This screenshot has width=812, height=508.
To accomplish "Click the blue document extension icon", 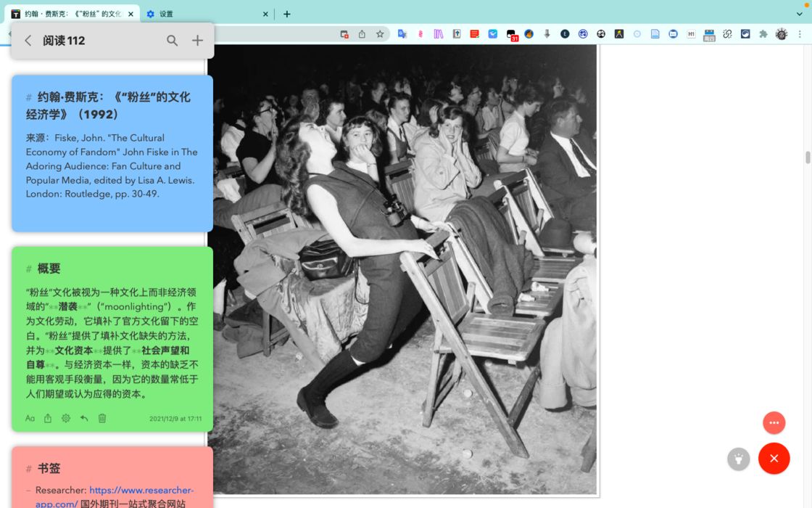I will 655,34.
